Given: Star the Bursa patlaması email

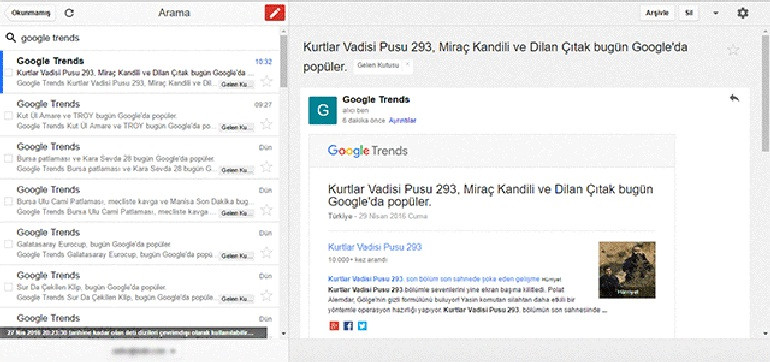Looking at the screenshot, I should (266, 167).
